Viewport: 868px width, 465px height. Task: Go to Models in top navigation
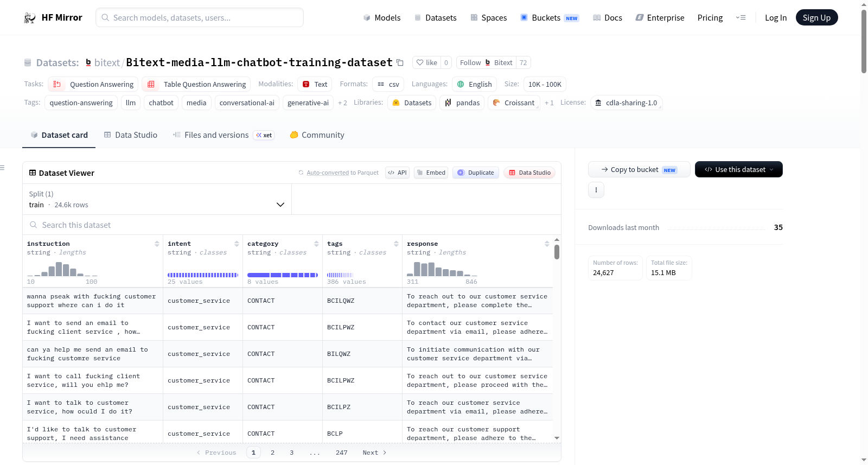click(x=382, y=18)
